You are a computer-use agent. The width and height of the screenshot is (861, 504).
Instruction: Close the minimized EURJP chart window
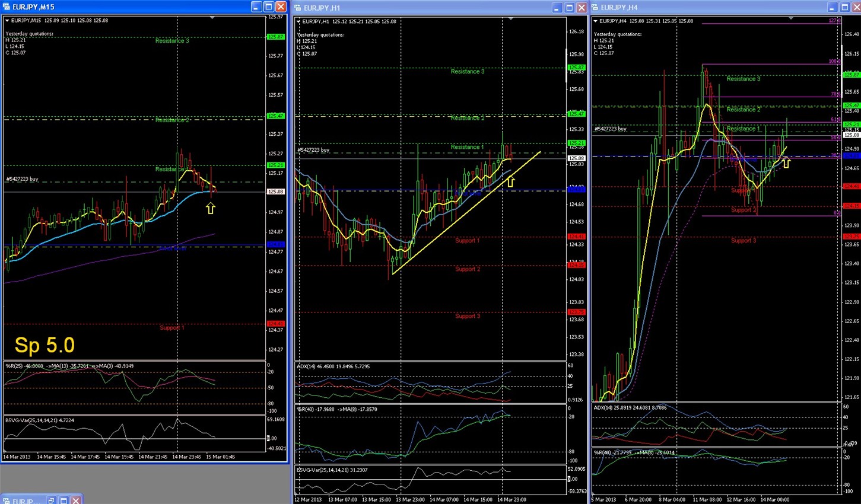pos(76,501)
